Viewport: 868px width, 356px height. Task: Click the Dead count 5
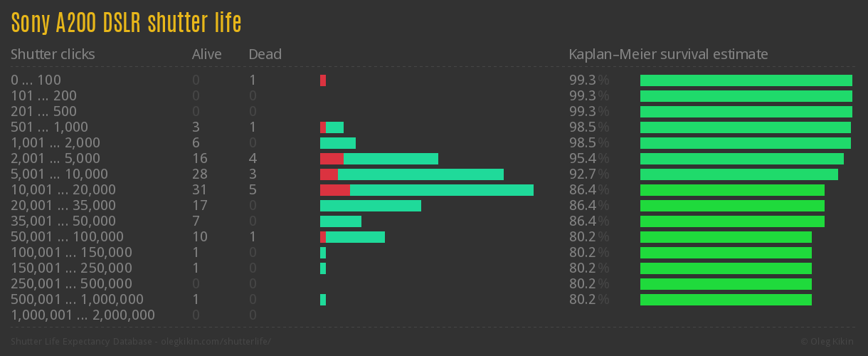(253, 189)
